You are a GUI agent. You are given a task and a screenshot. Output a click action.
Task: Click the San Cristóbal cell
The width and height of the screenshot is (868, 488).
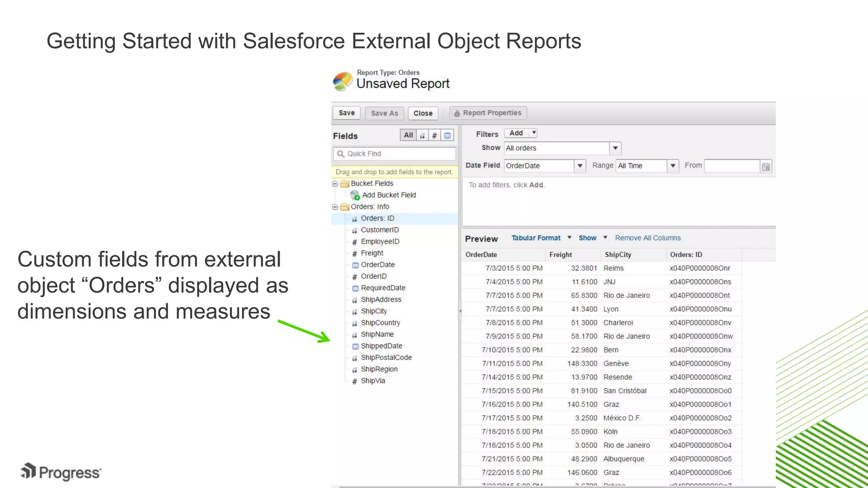point(625,391)
